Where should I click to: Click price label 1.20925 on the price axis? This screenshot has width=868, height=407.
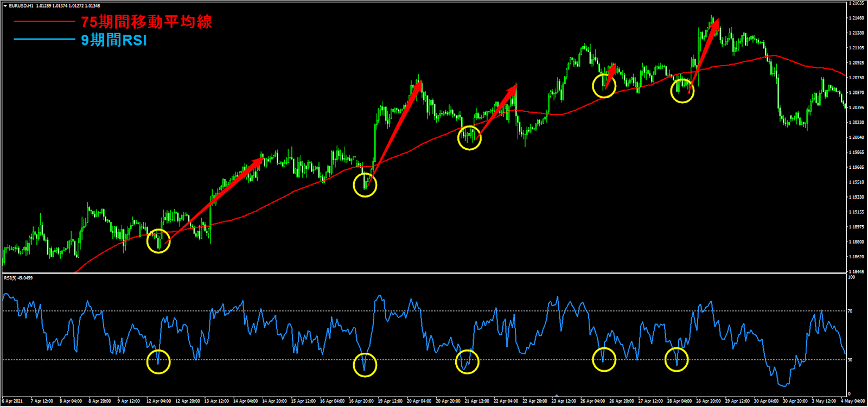[856, 62]
